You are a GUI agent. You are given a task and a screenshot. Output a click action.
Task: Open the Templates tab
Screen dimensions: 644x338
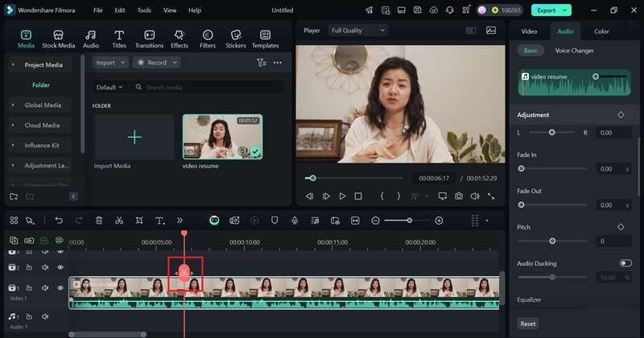[x=266, y=39]
